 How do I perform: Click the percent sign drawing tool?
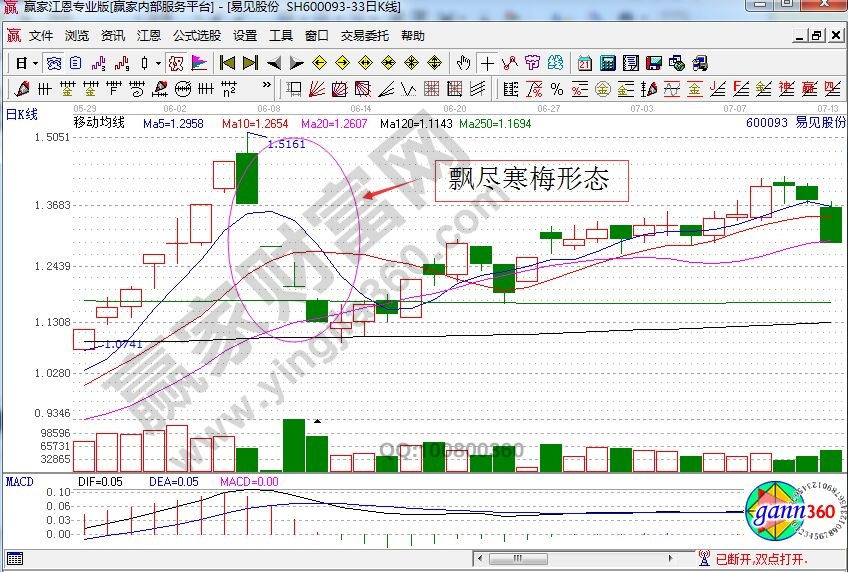click(x=556, y=88)
